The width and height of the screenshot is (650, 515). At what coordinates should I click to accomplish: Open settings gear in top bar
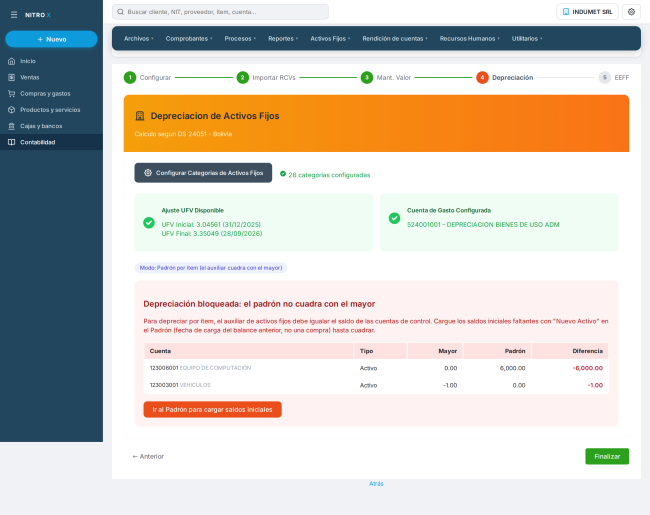click(631, 12)
